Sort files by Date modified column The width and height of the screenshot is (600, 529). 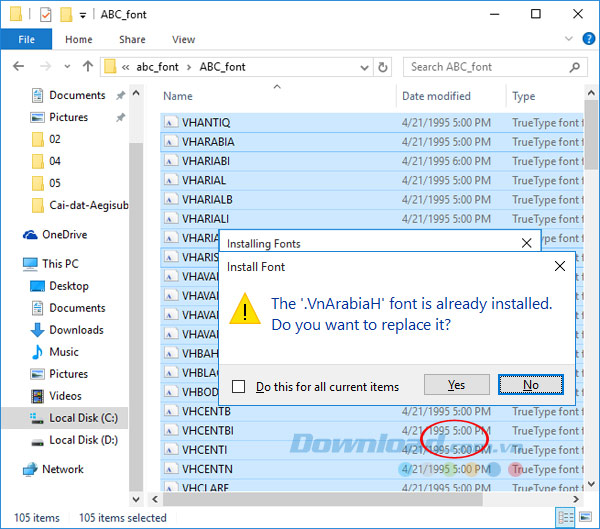(x=436, y=96)
